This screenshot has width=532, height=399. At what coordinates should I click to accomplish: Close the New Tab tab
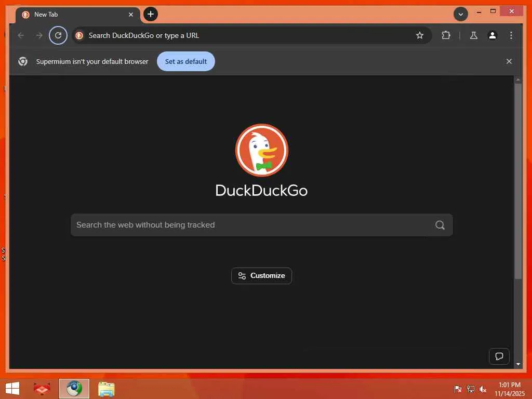pos(130,15)
